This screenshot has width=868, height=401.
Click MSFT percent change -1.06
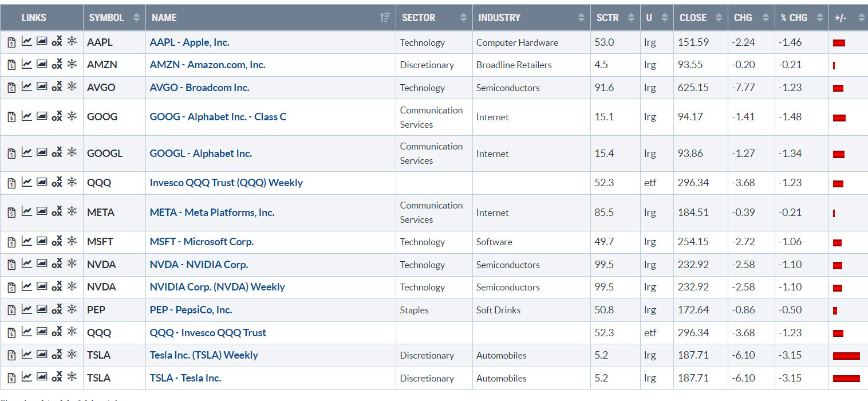point(791,242)
